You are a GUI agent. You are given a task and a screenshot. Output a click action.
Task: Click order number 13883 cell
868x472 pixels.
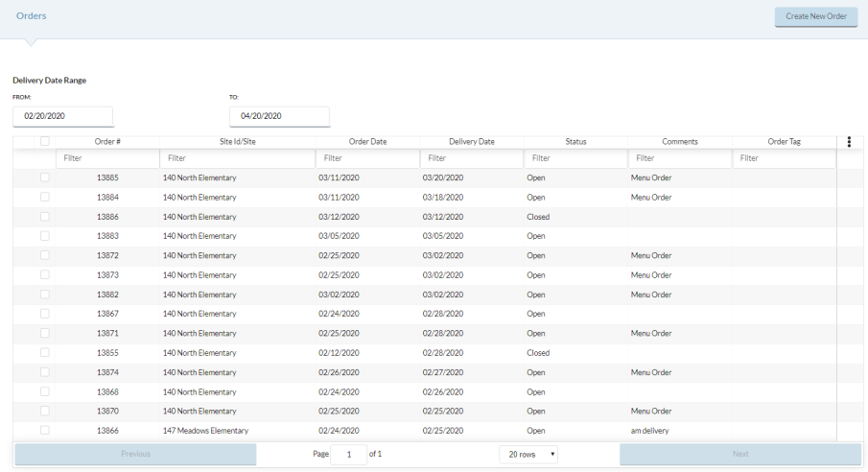point(107,236)
